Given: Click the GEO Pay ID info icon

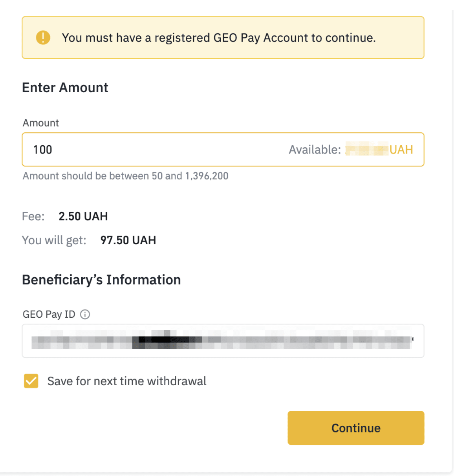Looking at the screenshot, I should [85, 314].
